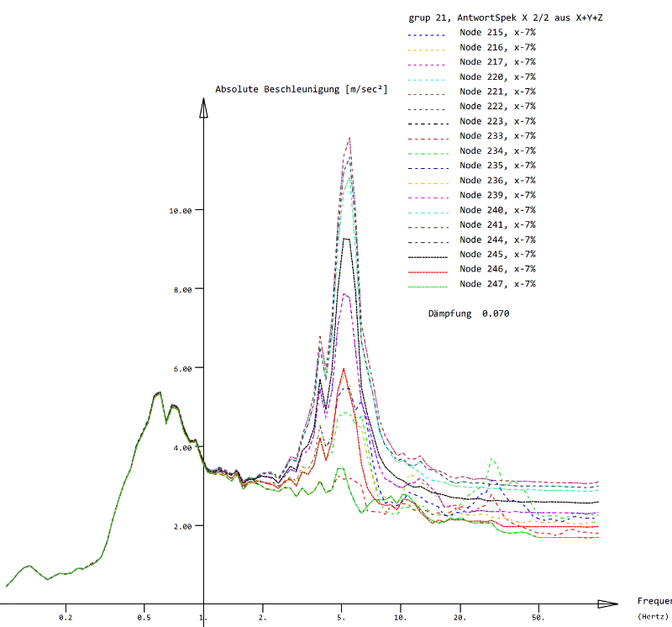This screenshot has width=672, height=627.
Task: Click the y-axis tick label "10.00"
Action: [180, 211]
